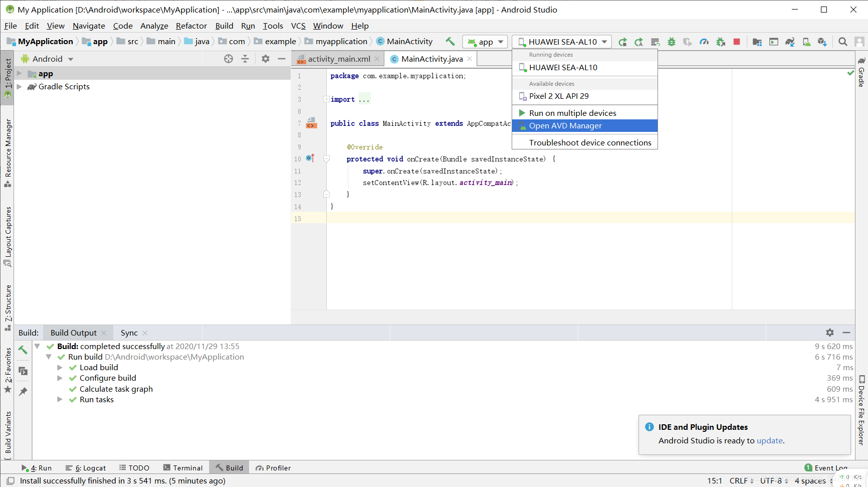Image resolution: width=868 pixels, height=487 pixels.
Task: Open the Refactor menu
Action: pyautogui.click(x=191, y=26)
